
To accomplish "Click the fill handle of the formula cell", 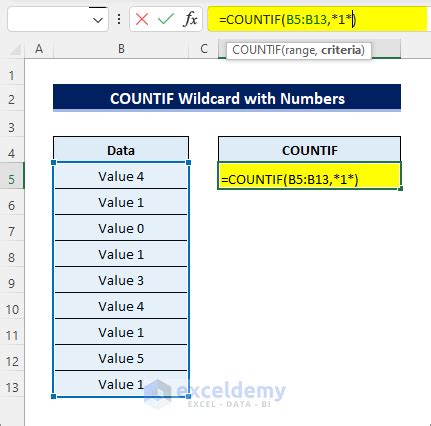I will 400,188.
